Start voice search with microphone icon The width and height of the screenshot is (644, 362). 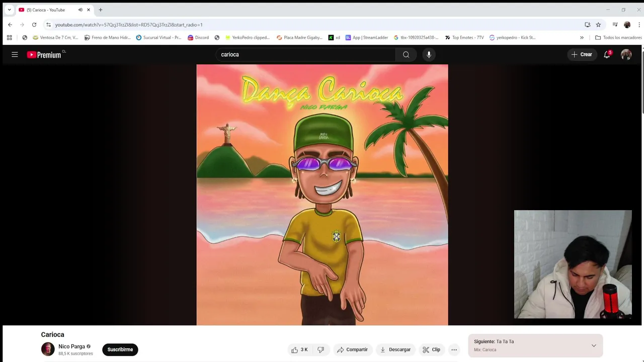[x=429, y=54]
